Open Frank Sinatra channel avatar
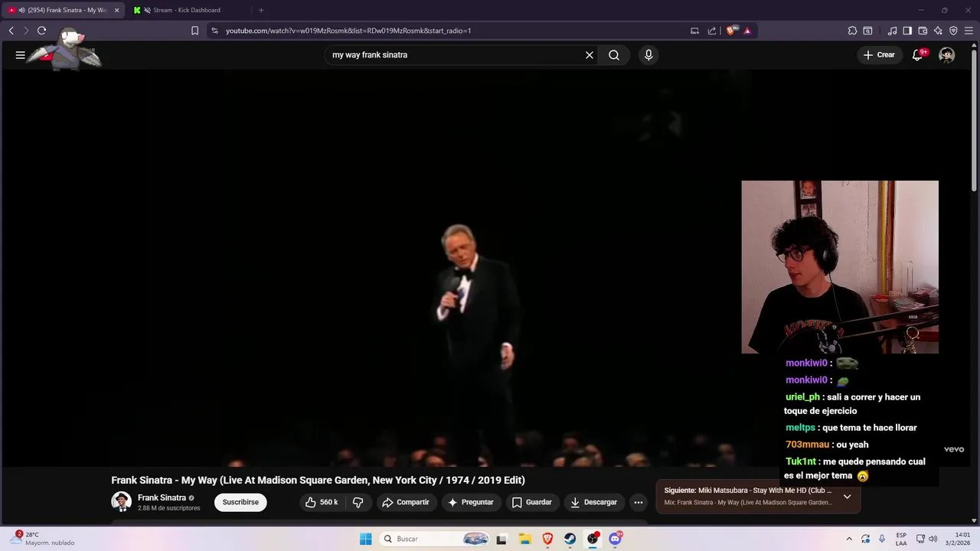 pyautogui.click(x=121, y=502)
